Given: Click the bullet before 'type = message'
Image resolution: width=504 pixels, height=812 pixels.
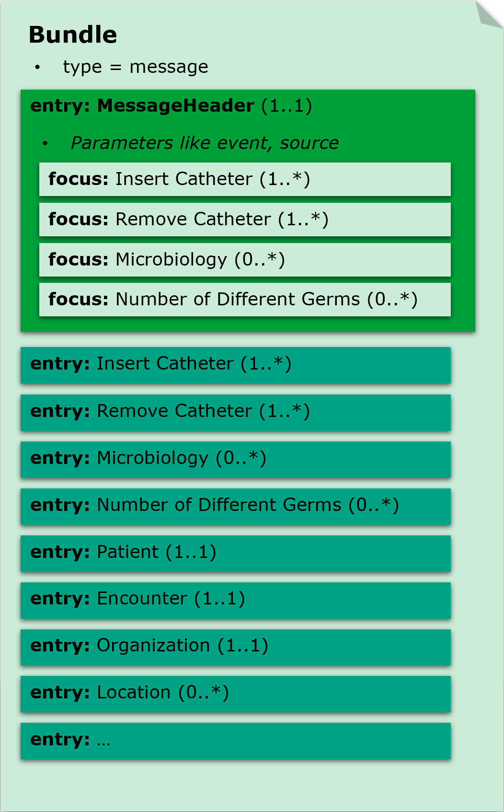Looking at the screenshot, I should [x=37, y=68].
